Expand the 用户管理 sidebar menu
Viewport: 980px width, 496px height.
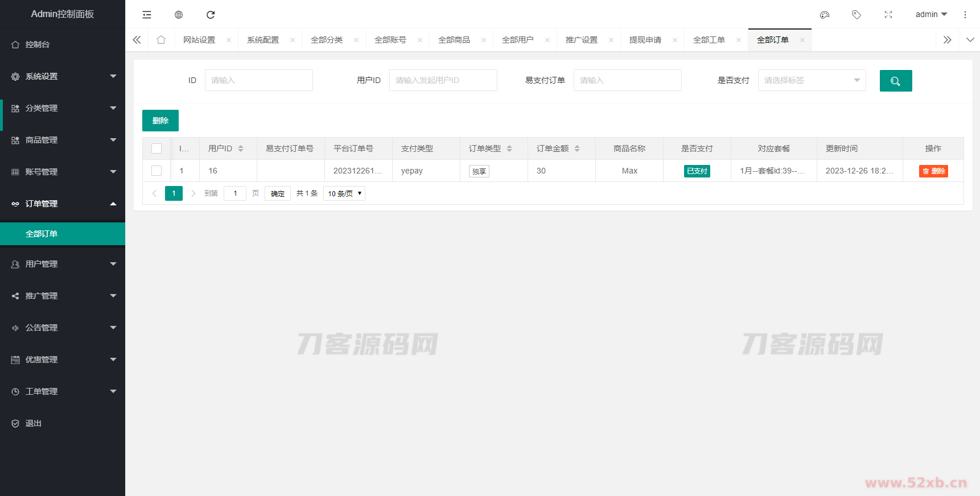click(63, 264)
